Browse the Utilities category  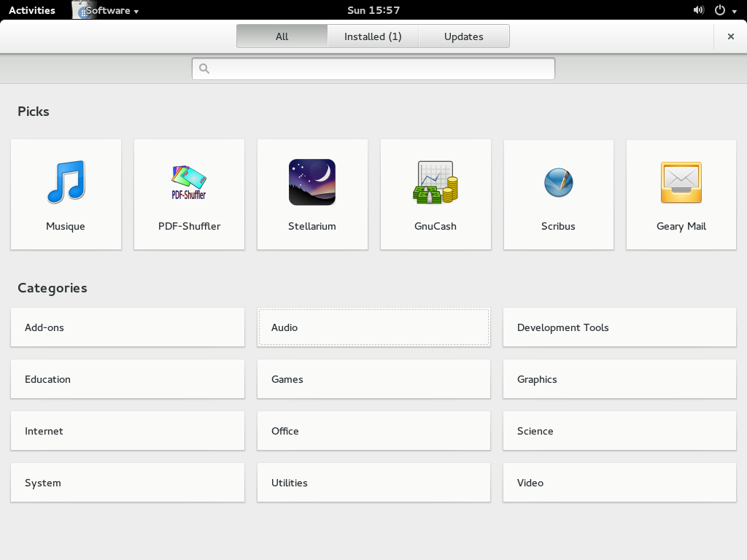pos(373,483)
